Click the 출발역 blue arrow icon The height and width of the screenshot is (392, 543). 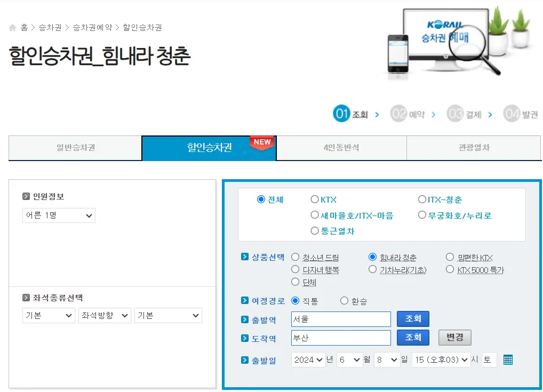coord(245,319)
